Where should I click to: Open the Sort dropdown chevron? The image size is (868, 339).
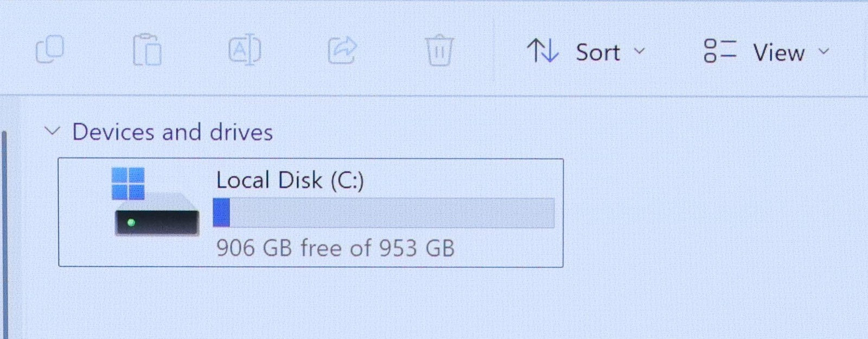point(640,51)
